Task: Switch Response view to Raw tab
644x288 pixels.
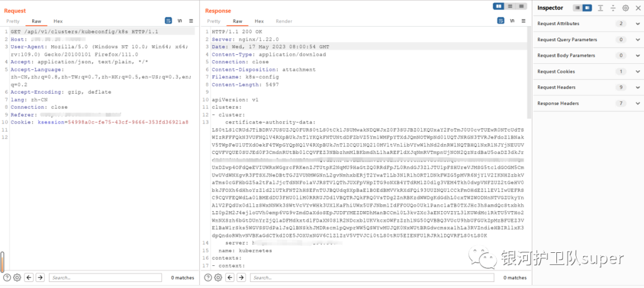Action: tap(237, 21)
